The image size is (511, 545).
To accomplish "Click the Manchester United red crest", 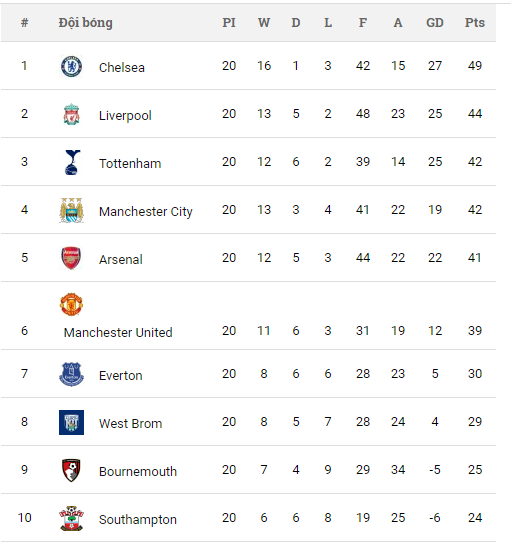I will [71, 304].
